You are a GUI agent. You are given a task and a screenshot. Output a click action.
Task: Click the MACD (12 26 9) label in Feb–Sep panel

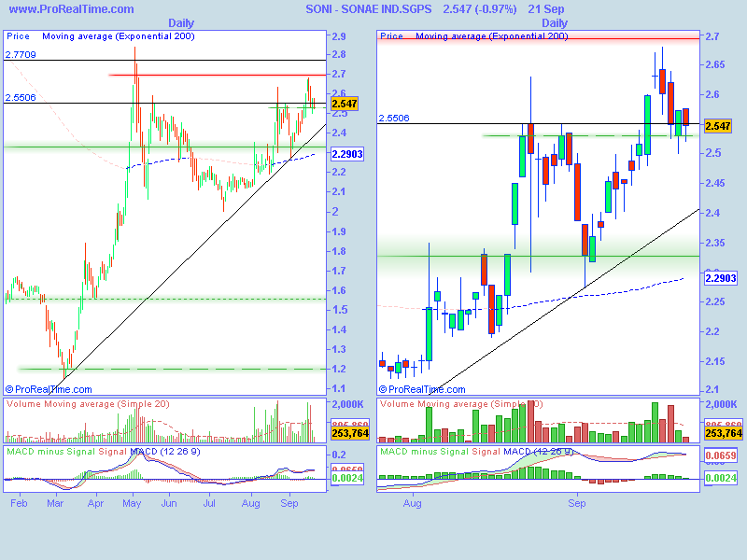[x=165, y=452]
